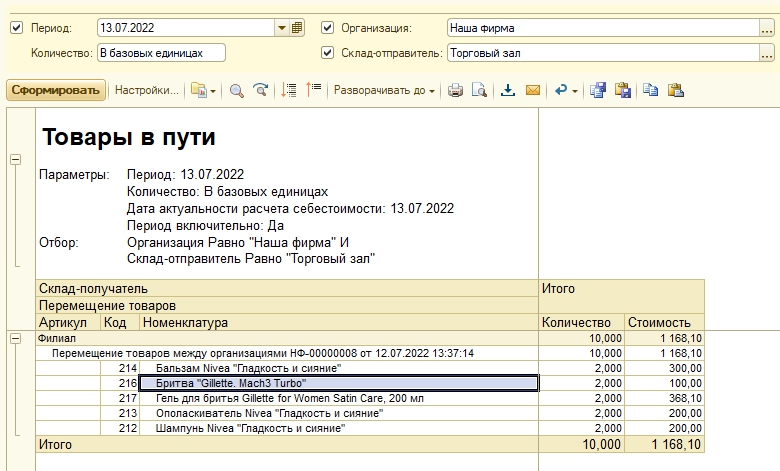780x471 pixels.
Task: Click the Количество input field
Action: click(160, 53)
